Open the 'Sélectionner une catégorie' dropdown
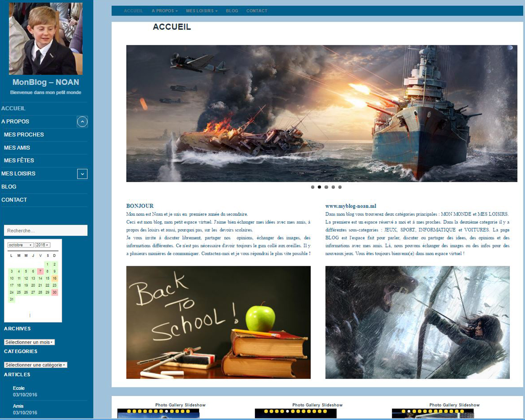The image size is (525, 420). coord(36,365)
